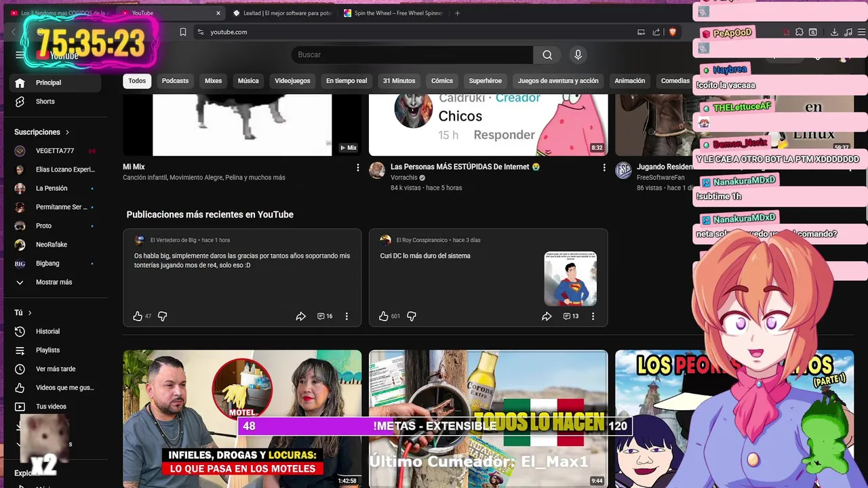The image size is (868, 488).
Task: Select the Videojuegos filter chip
Action: click(x=292, y=81)
